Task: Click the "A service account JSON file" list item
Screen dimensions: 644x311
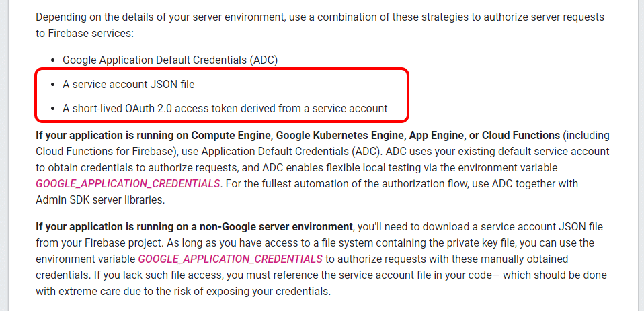Action: click(128, 84)
